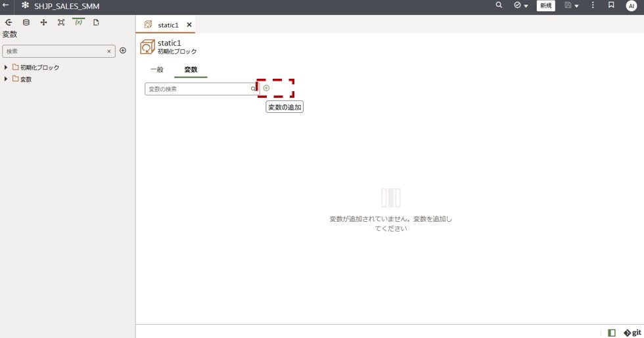Select the presentation layer icon
Viewport: 644px width, 338px height.
[x=61, y=22]
